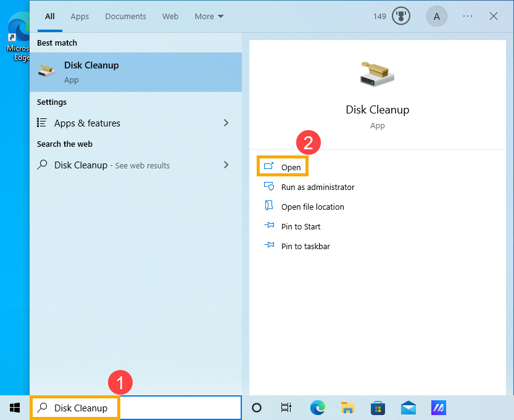Click the Microsoft Rewards trophy icon

pyautogui.click(x=400, y=16)
